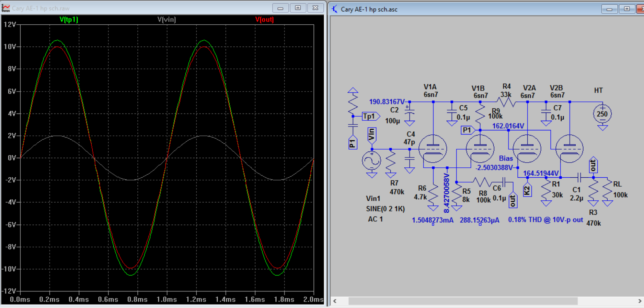
Task: Click the out label below C6
Action: point(513,200)
